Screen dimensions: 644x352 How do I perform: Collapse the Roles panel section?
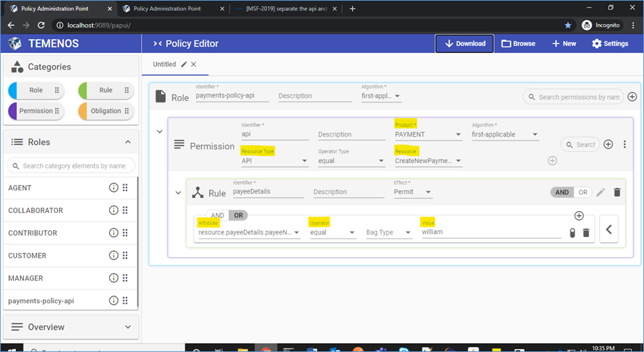(127, 142)
